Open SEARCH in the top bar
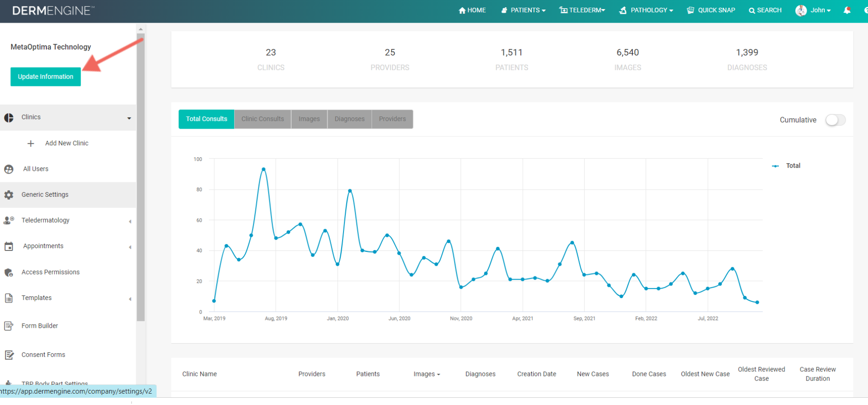868x405 pixels. [x=765, y=10]
